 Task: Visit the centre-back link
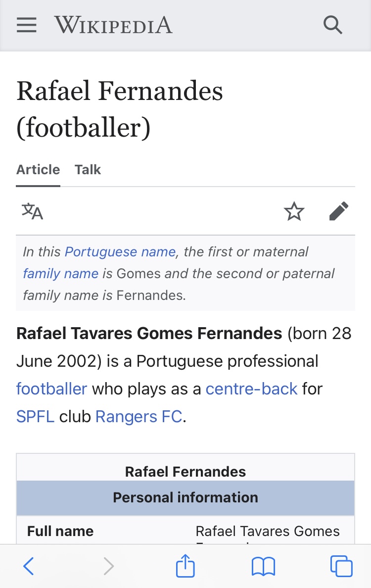[251, 389]
